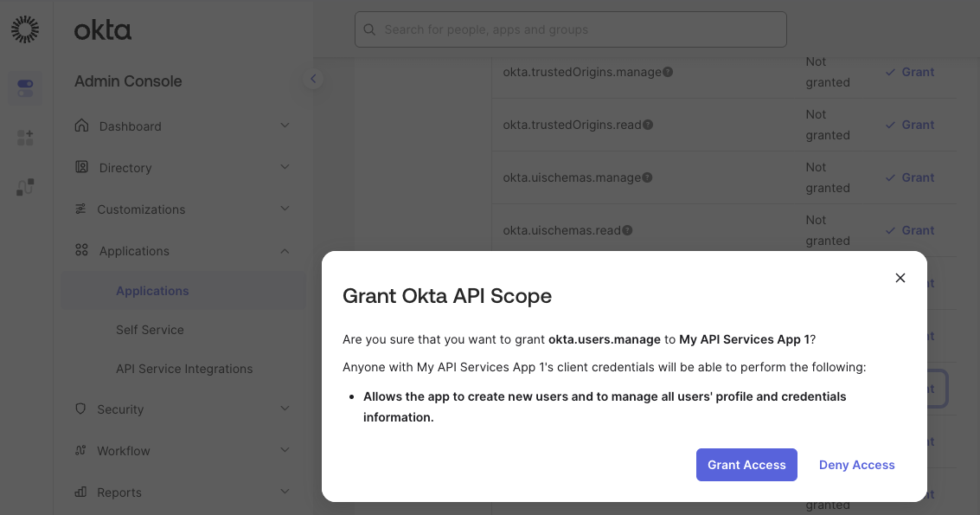Click help icon beside okta.uischemas.read
The width and height of the screenshot is (980, 515).
pyautogui.click(x=627, y=230)
